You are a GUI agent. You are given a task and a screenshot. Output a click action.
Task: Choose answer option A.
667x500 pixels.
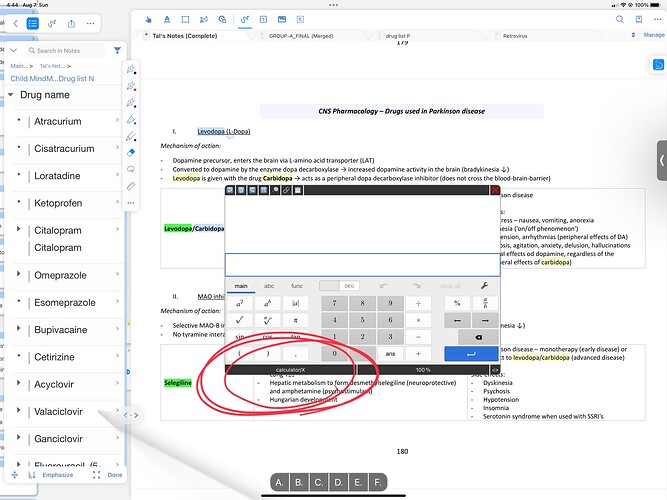[279, 483]
